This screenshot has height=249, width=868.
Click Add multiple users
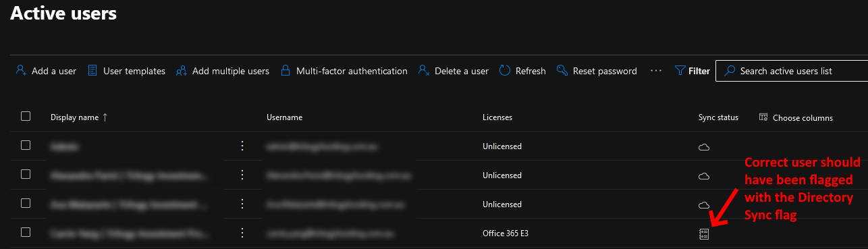coord(222,71)
